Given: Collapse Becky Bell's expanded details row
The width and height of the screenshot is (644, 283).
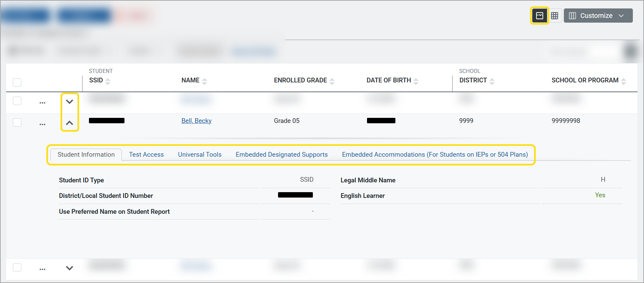Looking at the screenshot, I should [x=69, y=123].
